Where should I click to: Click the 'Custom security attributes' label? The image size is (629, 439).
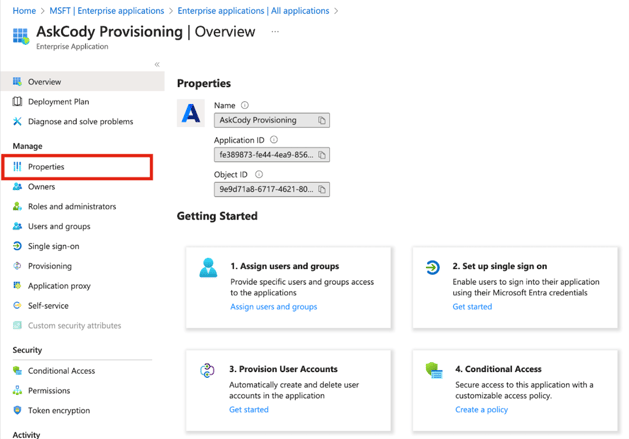click(75, 325)
